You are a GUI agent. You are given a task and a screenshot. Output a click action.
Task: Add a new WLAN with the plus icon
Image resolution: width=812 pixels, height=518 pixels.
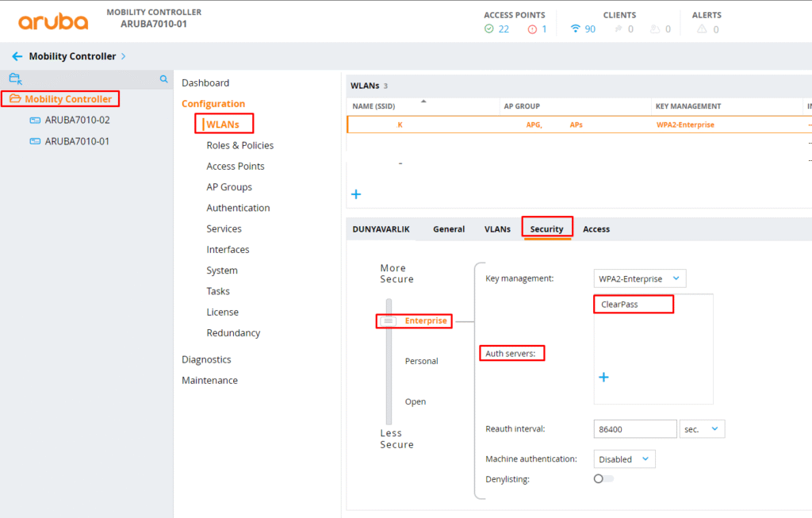356,194
